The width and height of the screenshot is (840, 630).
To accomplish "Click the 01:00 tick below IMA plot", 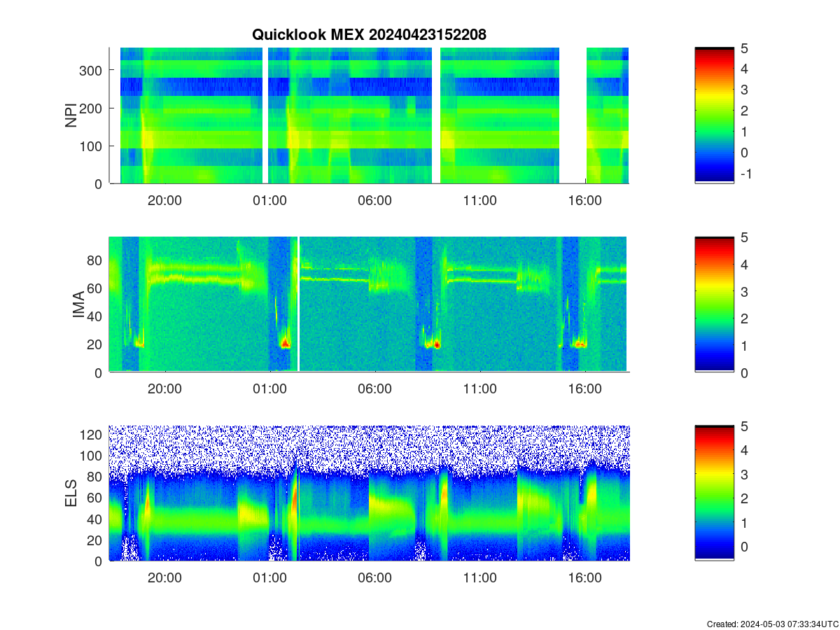I will click(269, 389).
